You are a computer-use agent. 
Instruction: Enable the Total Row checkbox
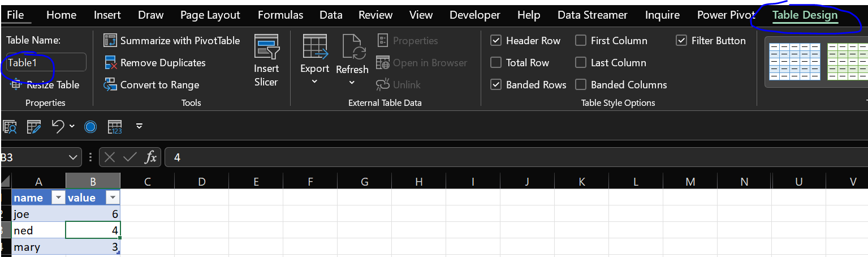496,63
